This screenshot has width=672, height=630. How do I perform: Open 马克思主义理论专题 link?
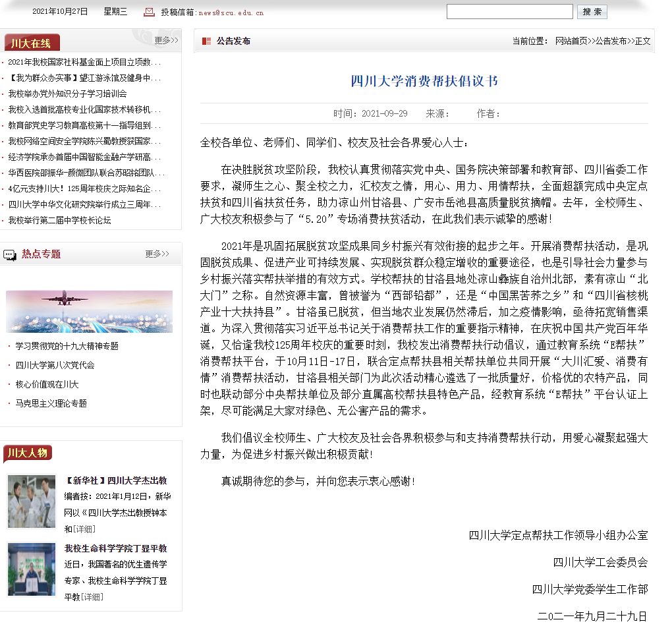point(51,403)
